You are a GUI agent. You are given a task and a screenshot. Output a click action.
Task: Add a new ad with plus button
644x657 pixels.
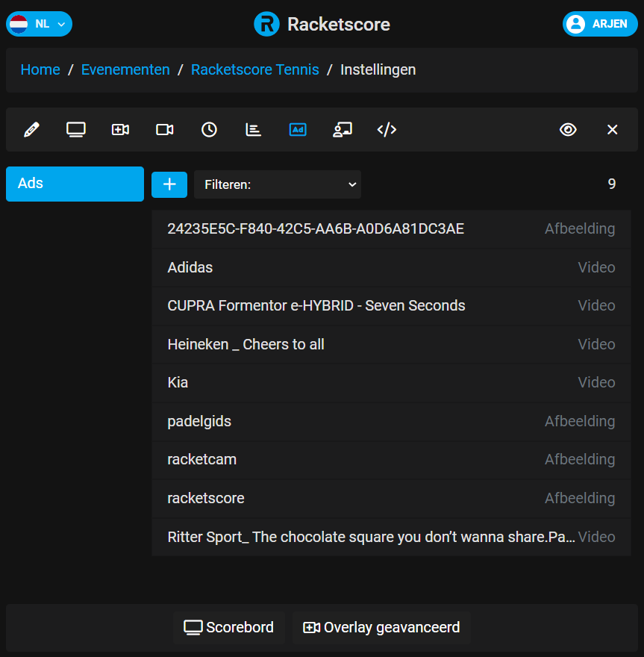pyautogui.click(x=169, y=184)
